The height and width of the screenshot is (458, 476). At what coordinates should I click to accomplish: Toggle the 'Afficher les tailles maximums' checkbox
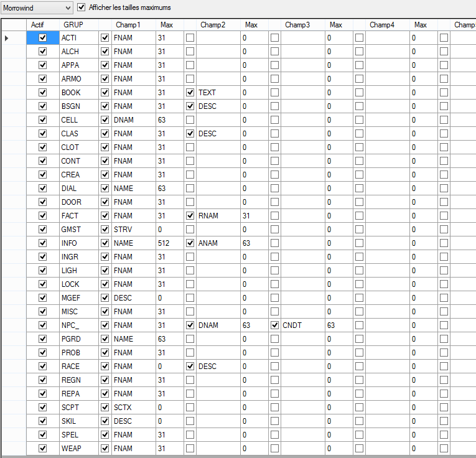[82, 7]
